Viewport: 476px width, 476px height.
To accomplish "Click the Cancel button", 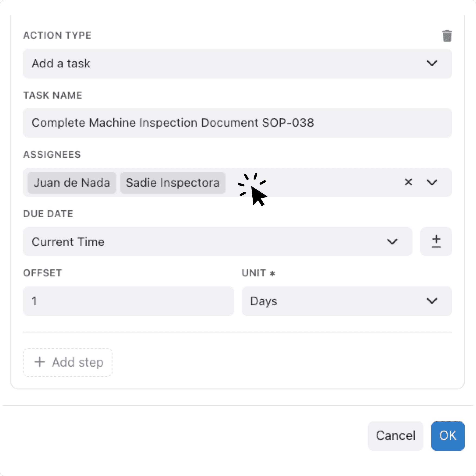I will [396, 436].
